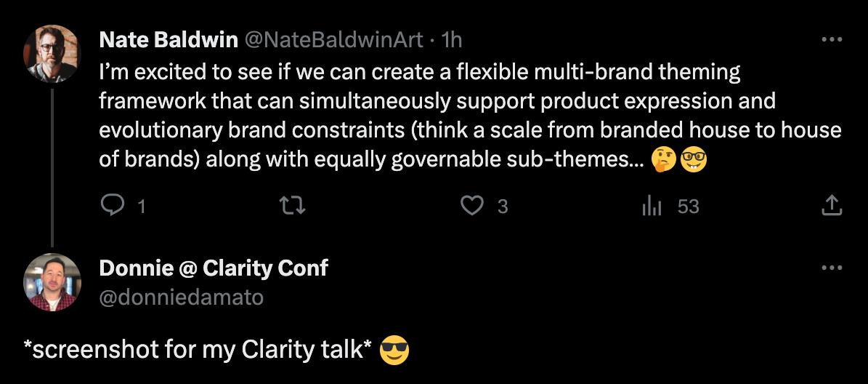Screen dimensions: 868x384
Task: View analytics bar chart icon
Action: pos(652,206)
